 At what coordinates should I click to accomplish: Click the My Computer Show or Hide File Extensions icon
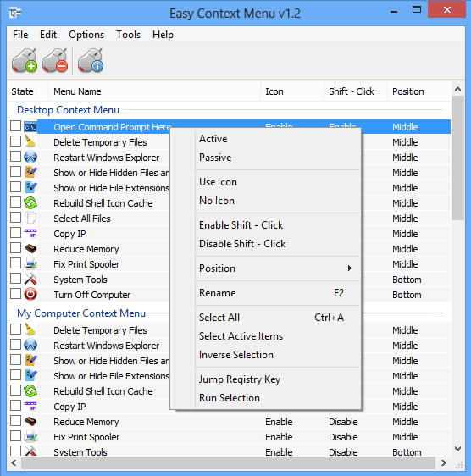click(x=30, y=375)
